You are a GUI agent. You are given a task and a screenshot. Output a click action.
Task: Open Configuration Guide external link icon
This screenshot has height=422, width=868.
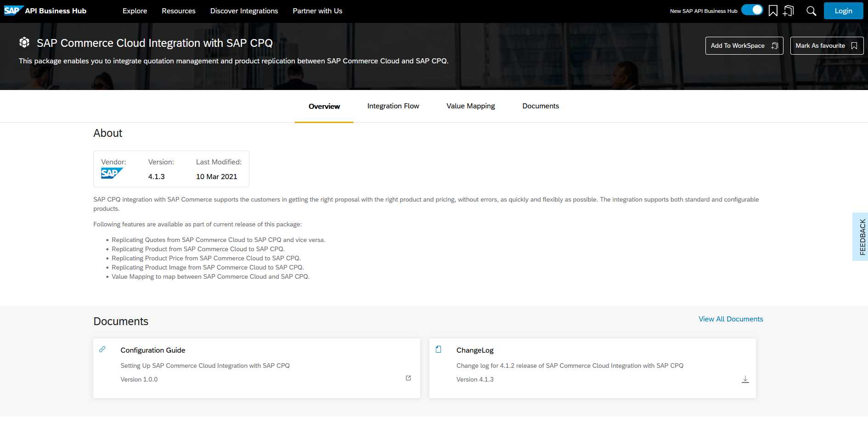point(408,378)
